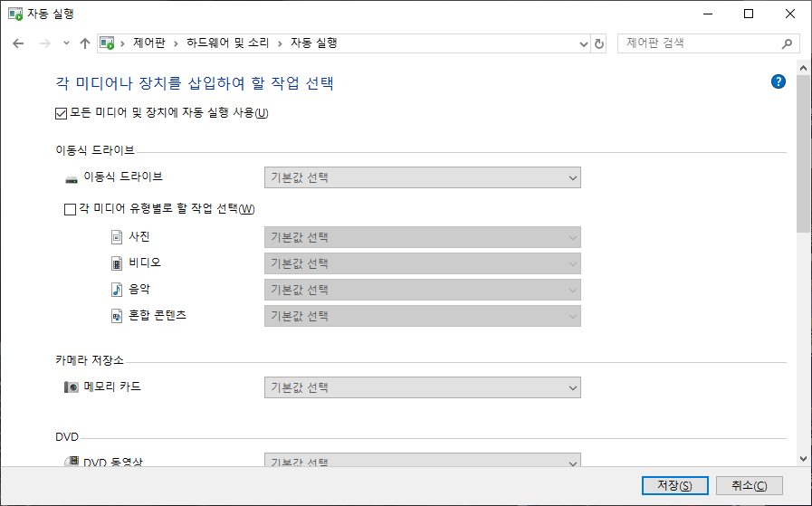Click the heading 각 미디어나 장치를 삽입하여 할 작업 선택
Viewport: 812px width, 506px height.
click(195, 83)
